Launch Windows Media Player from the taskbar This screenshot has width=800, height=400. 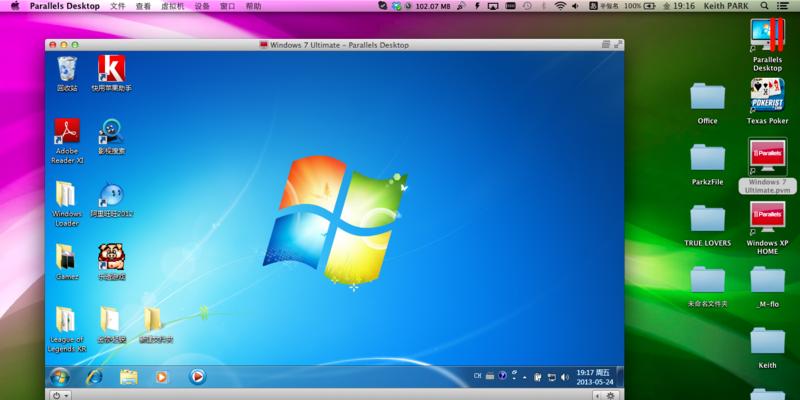(x=162, y=377)
